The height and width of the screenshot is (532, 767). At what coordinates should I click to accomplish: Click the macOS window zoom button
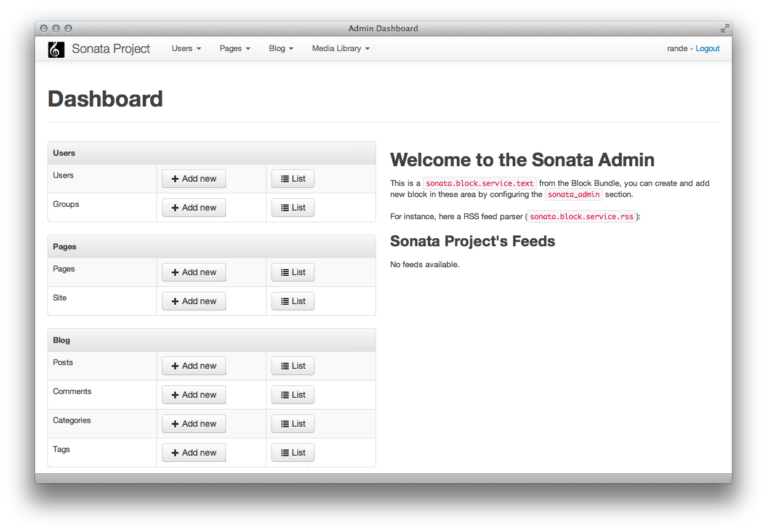[x=68, y=28]
